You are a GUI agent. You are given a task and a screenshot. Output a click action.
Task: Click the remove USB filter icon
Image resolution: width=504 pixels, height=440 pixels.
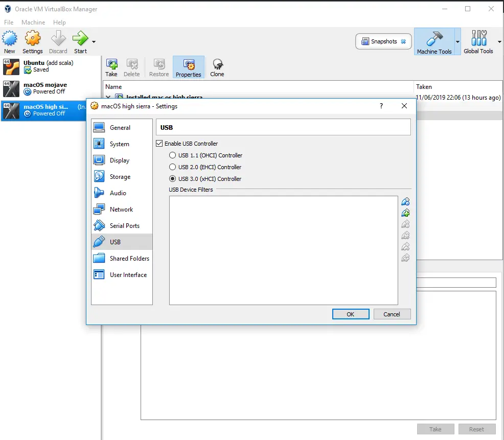pos(405,235)
